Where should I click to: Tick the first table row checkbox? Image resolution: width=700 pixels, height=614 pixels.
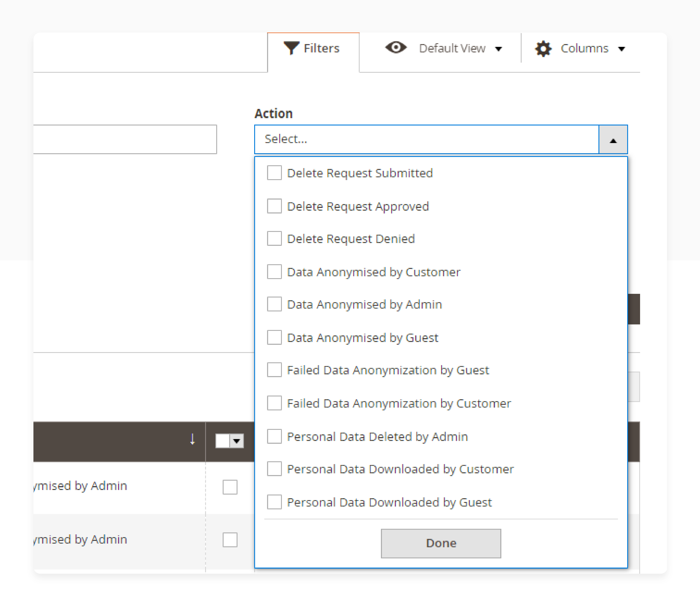tap(230, 487)
